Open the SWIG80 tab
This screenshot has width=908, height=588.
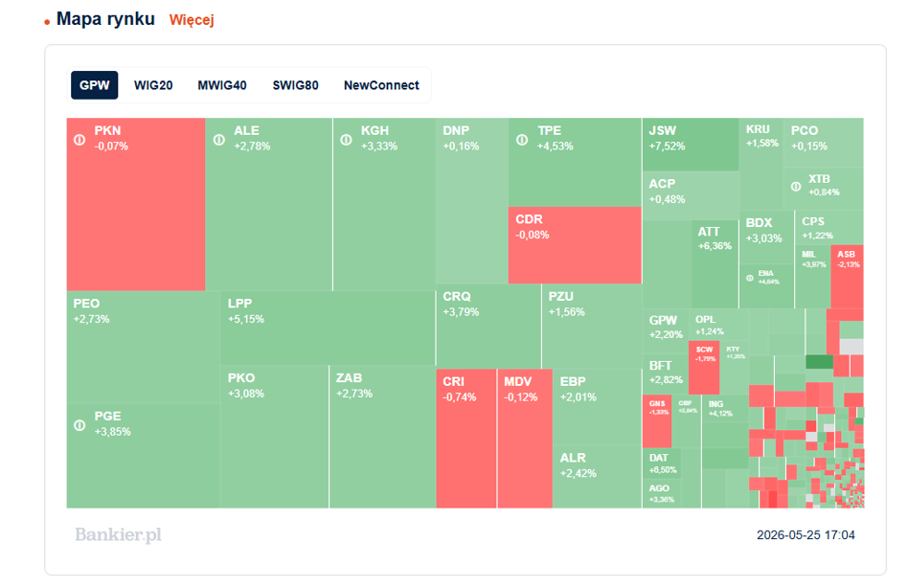(295, 85)
